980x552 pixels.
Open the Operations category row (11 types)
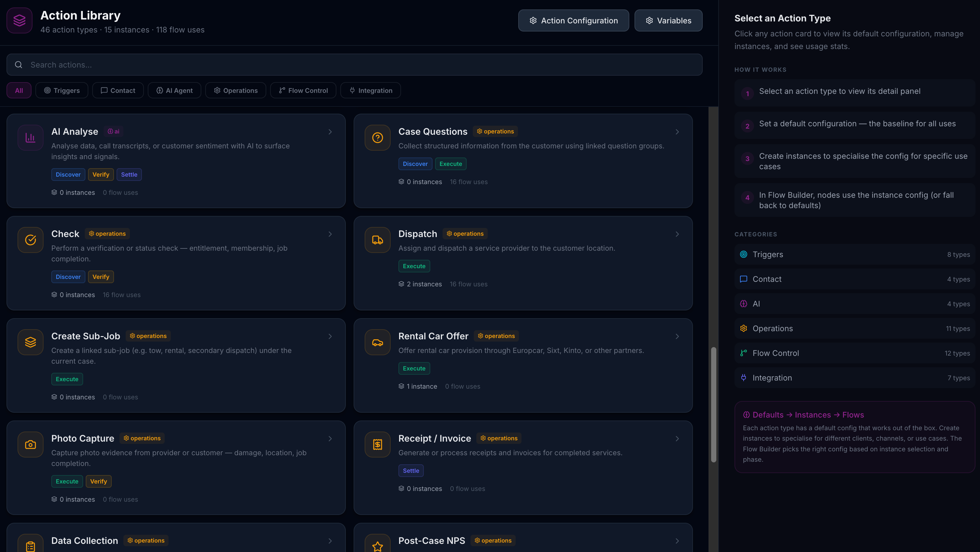854,329
